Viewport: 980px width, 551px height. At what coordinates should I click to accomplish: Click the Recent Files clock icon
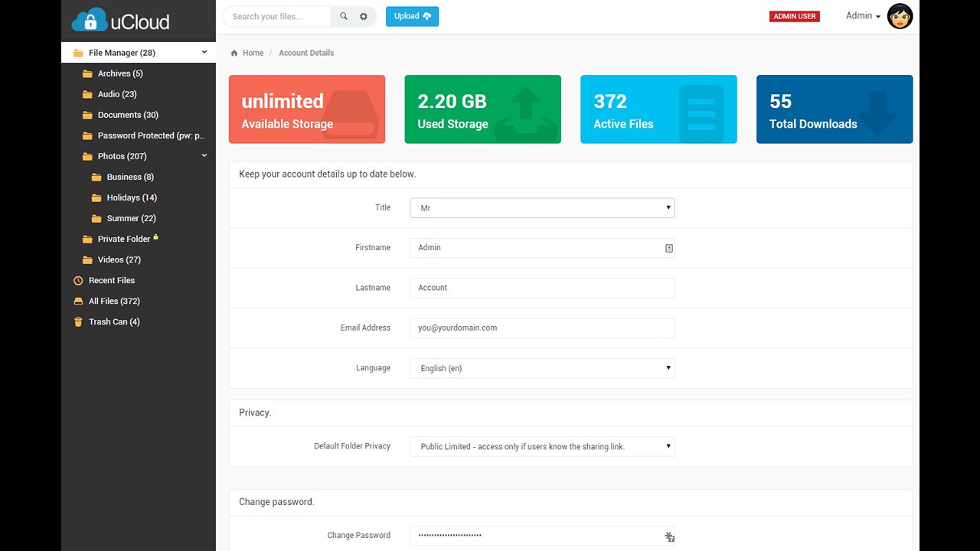pyautogui.click(x=77, y=281)
